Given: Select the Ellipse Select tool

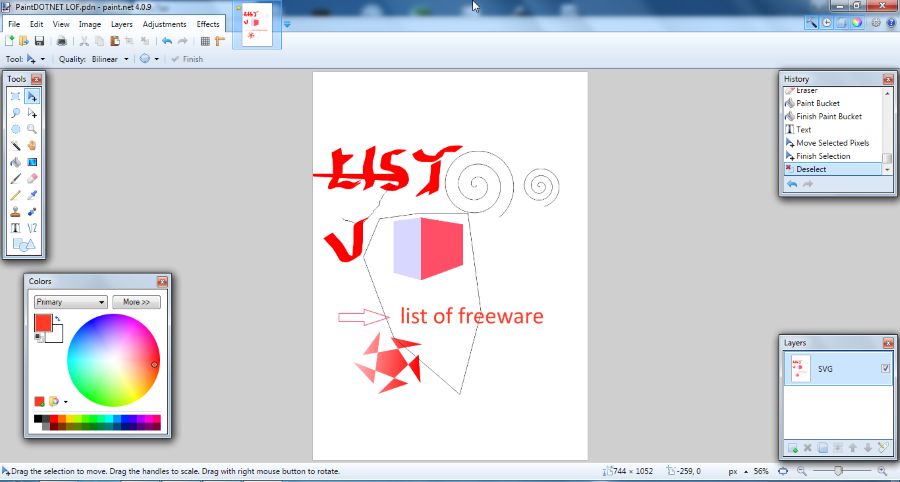Looking at the screenshot, I should coord(15,129).
